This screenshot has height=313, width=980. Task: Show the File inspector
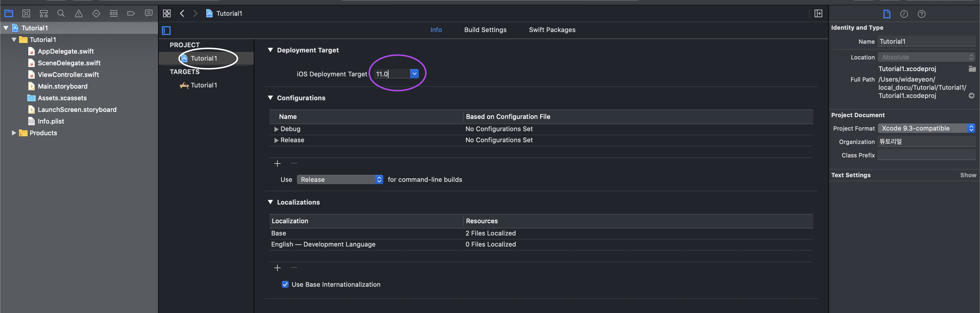pyautogui.click(x=887, y=14)
